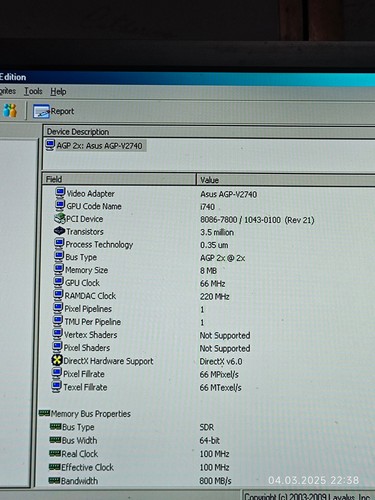This screenshot has height=500, width=375.
Task: Click the GPU Code Name row icon
Action: pyautogui.click(x=60, y=205)
